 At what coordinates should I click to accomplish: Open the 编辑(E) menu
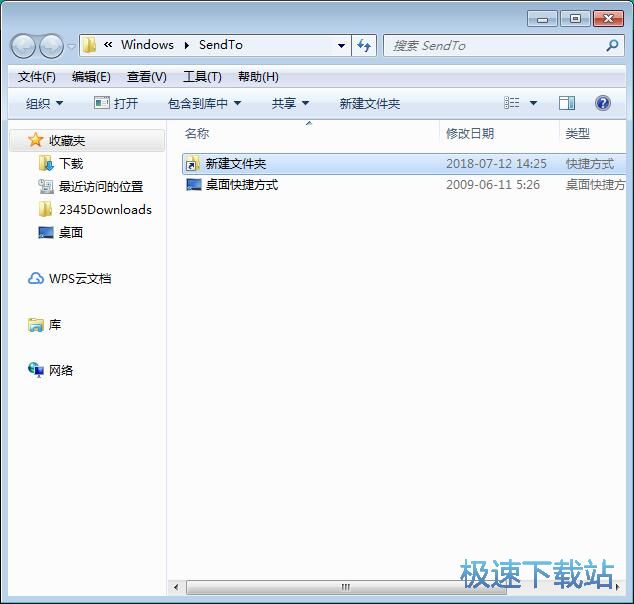pyautogui.click(x=91, y=77)
